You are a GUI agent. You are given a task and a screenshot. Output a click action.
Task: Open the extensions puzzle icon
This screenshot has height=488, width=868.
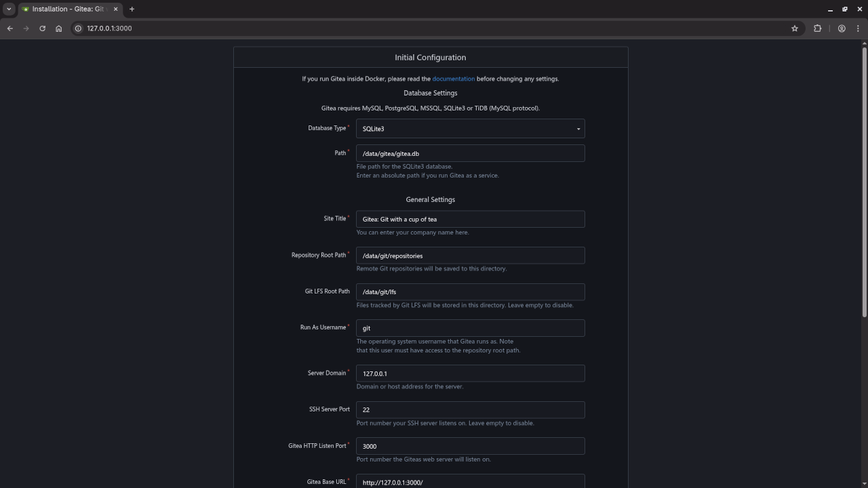tap(817, 28)
